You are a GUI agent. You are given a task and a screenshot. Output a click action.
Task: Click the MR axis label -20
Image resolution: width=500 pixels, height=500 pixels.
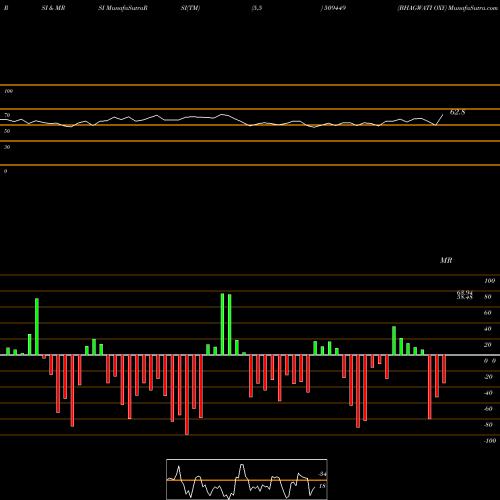click(488, 377)
